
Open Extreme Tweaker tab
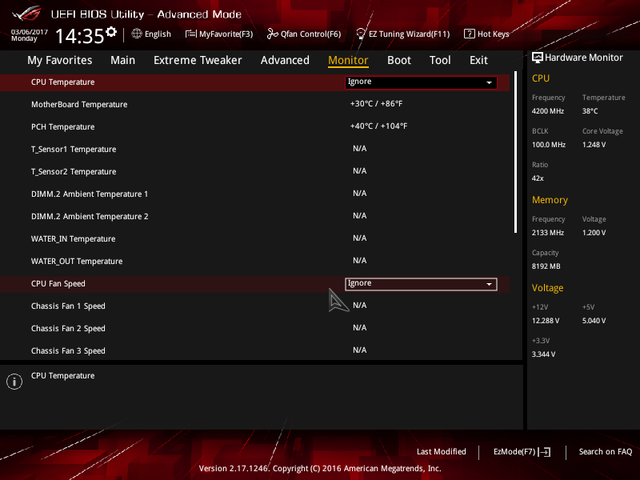(198, 60)
